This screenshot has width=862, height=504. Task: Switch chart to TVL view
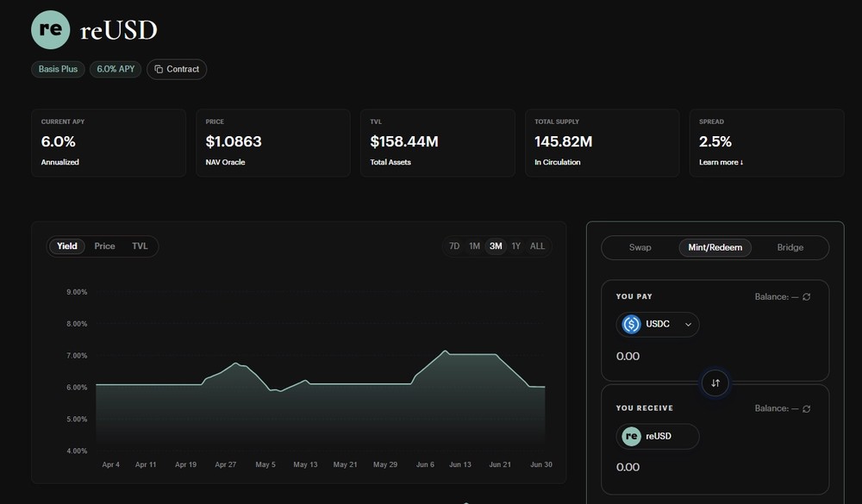click(x=140, y=246)
